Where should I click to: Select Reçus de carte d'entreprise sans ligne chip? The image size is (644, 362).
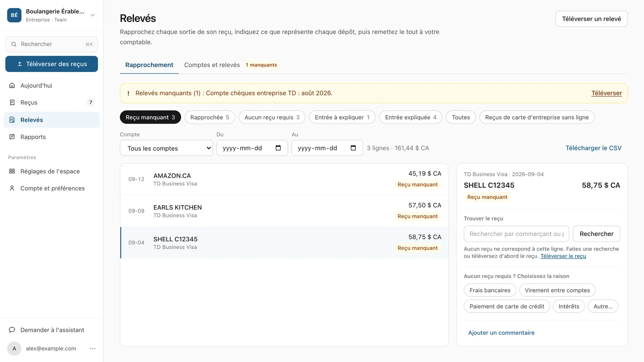(537, 117)
